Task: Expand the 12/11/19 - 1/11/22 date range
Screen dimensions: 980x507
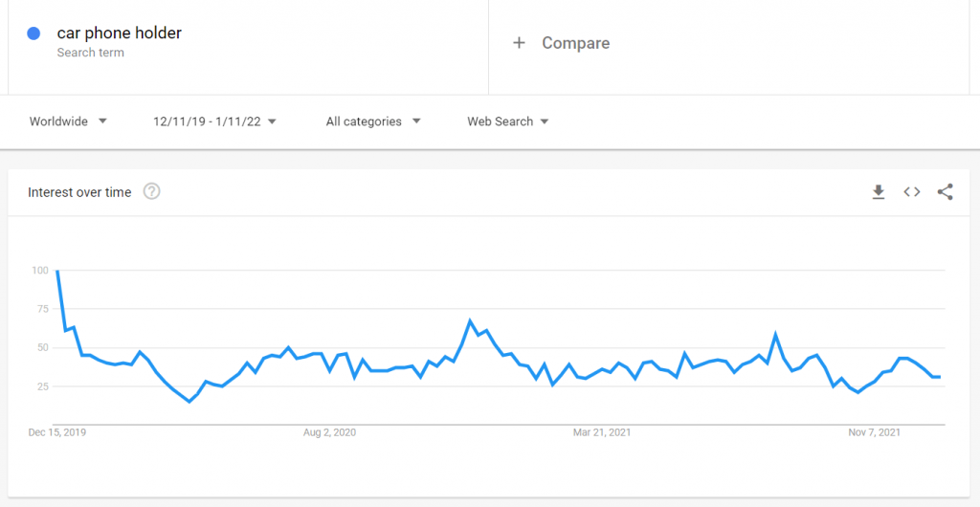Action: pos(215,121)
